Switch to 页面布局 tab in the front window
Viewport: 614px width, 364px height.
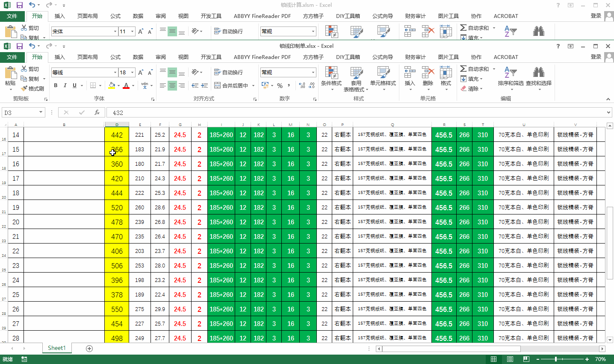[x=88, y=57]
